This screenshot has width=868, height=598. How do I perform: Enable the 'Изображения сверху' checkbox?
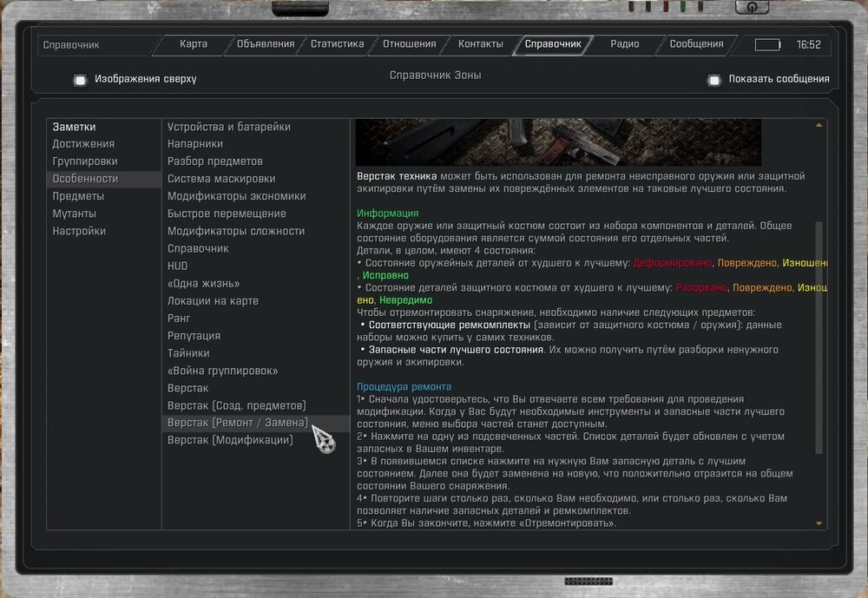coord(80,80)
